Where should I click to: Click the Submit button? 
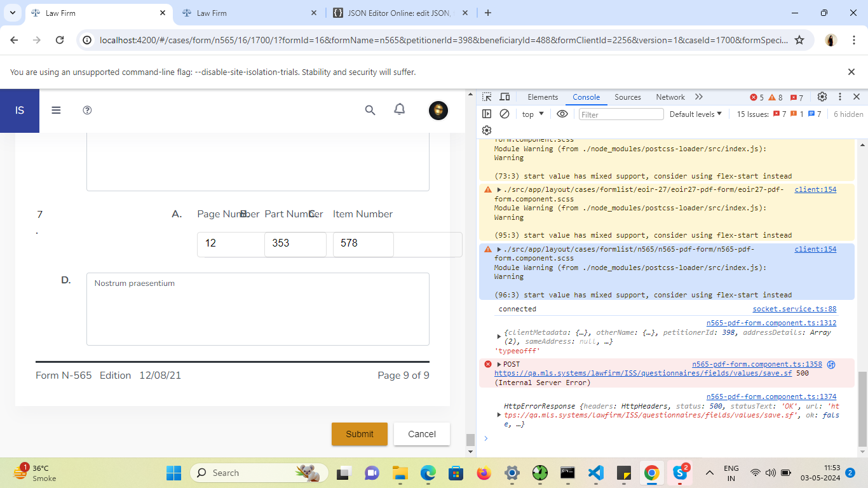click(x=360, y=434)
